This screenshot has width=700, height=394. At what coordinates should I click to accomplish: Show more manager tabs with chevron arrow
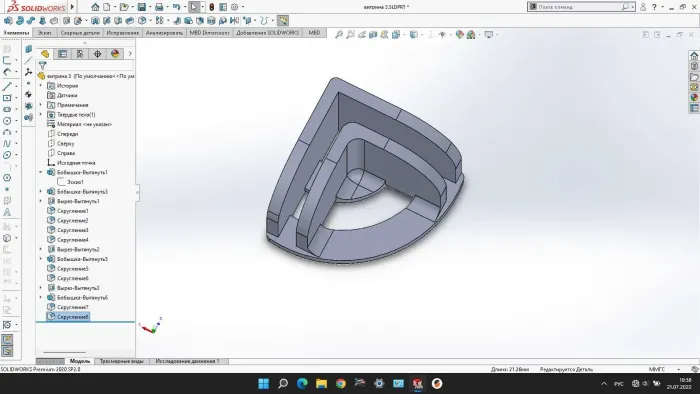[130, 54]
